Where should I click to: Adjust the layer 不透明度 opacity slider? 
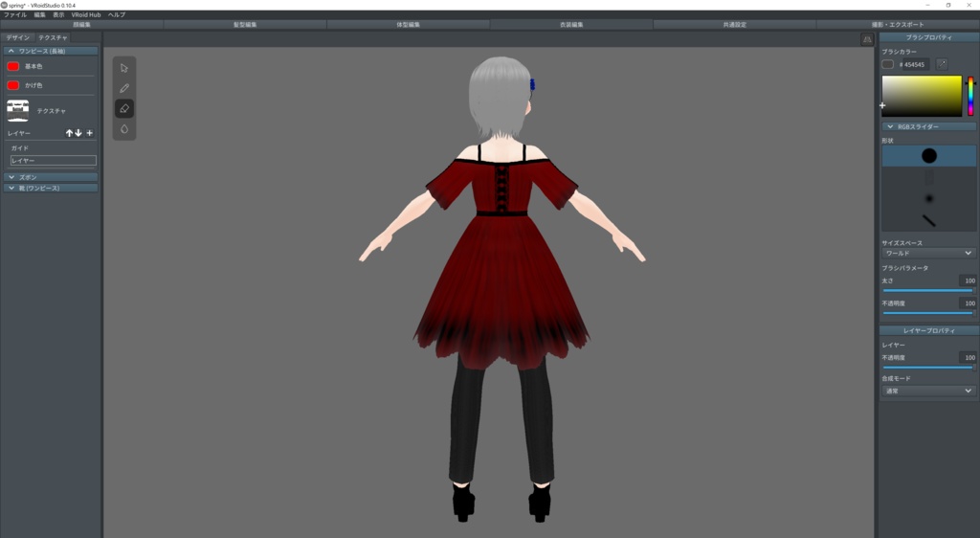[927, 368]
